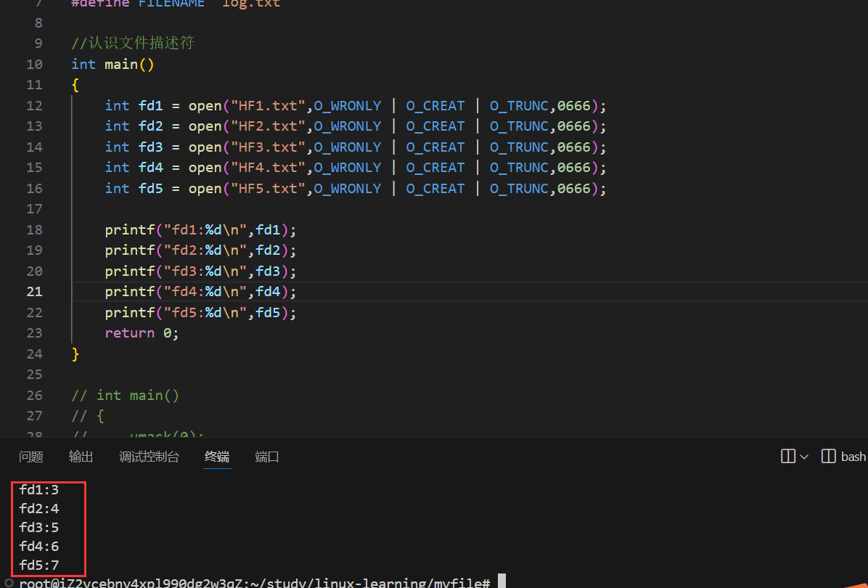The width and height of the screenshot is (868, 588).
Task: Select the 终端 panel tab
Action: pos(217,457)
